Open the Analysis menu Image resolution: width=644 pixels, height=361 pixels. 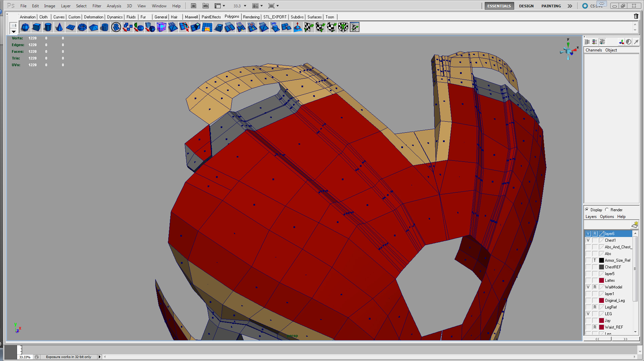(x=114, y=6)
